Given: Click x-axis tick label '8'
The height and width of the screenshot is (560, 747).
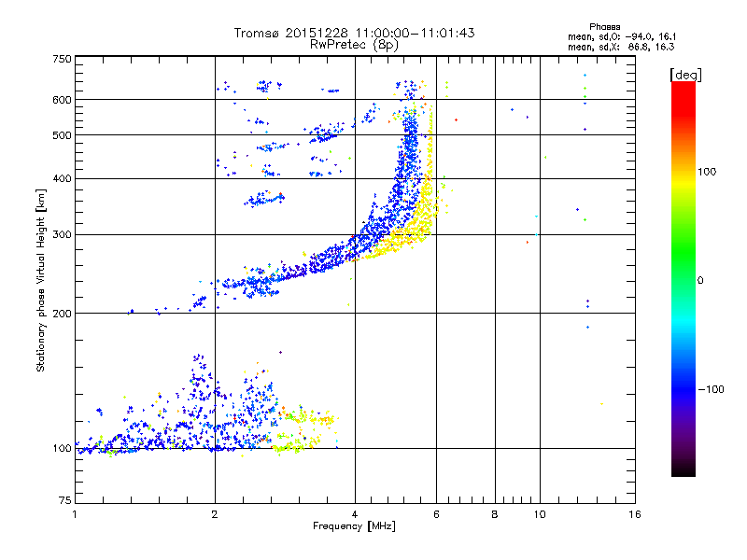Looking at the screenshot, I should (x=495, y=514).
